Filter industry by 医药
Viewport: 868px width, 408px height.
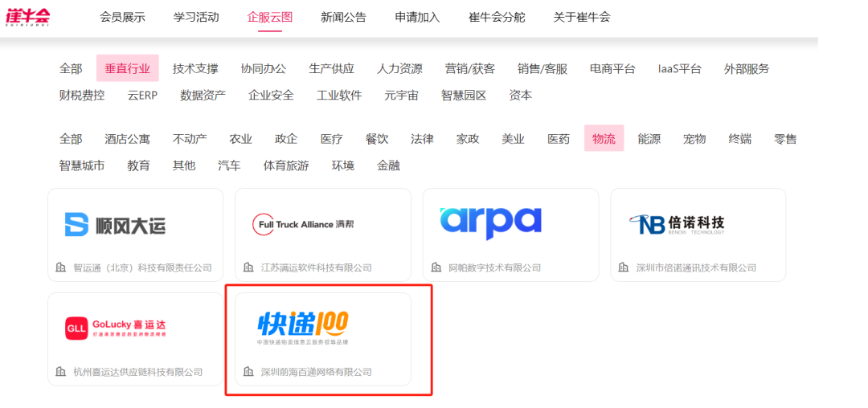point(559,139)
